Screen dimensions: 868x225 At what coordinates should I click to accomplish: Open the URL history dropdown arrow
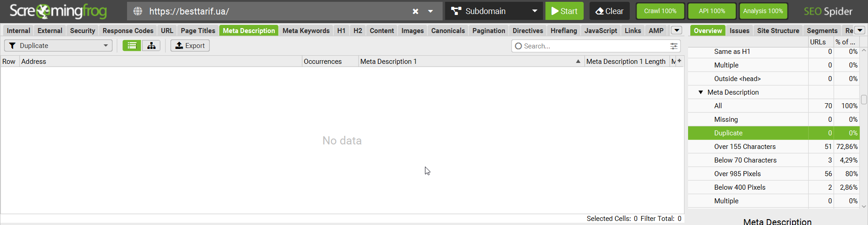tap(430, 11)
